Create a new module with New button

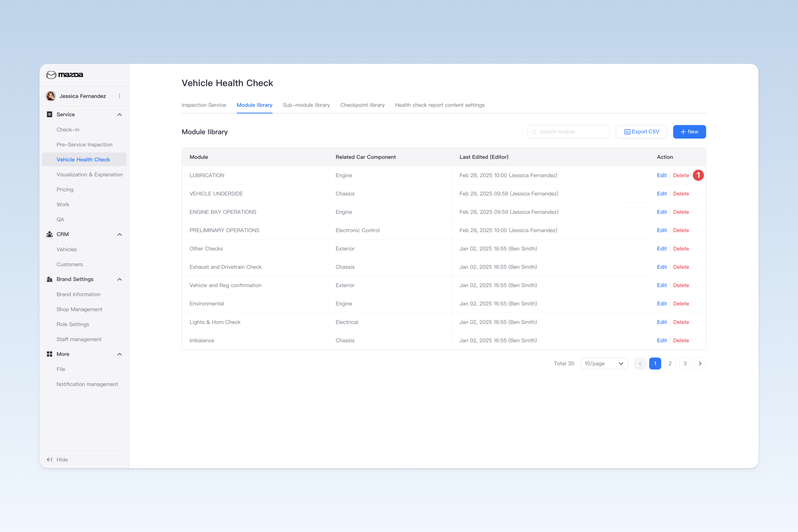(x=689, y=132)
